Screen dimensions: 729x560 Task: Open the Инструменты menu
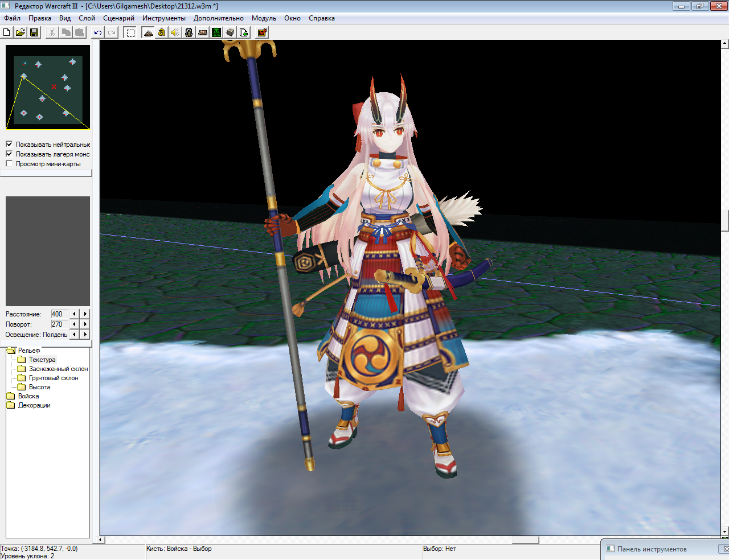tap(164, 18)
